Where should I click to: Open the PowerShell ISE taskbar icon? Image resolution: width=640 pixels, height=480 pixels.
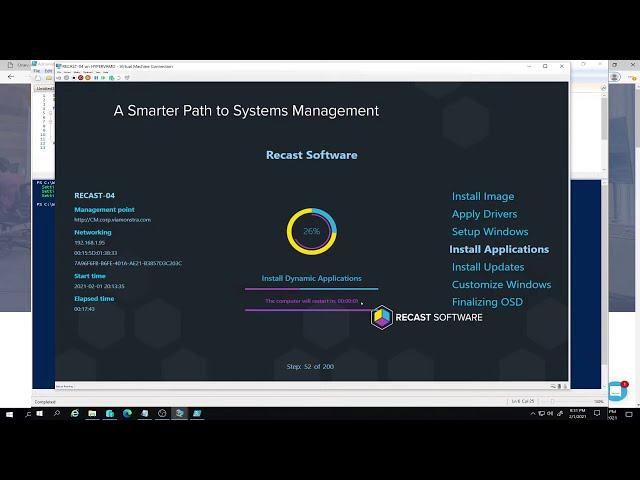tap(197, 413)
